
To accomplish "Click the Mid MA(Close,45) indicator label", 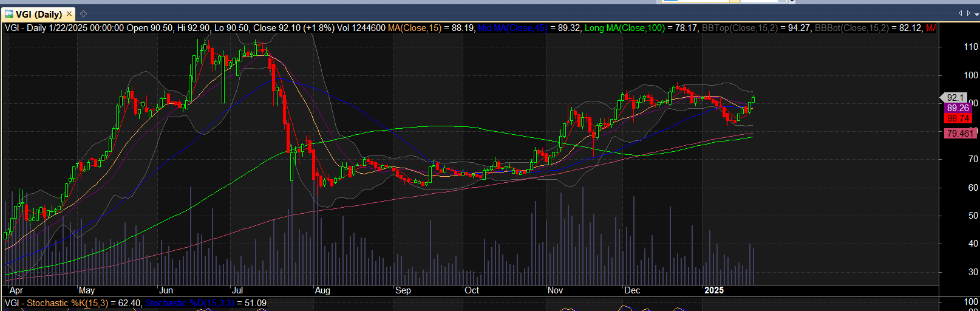I will point(512,28).
